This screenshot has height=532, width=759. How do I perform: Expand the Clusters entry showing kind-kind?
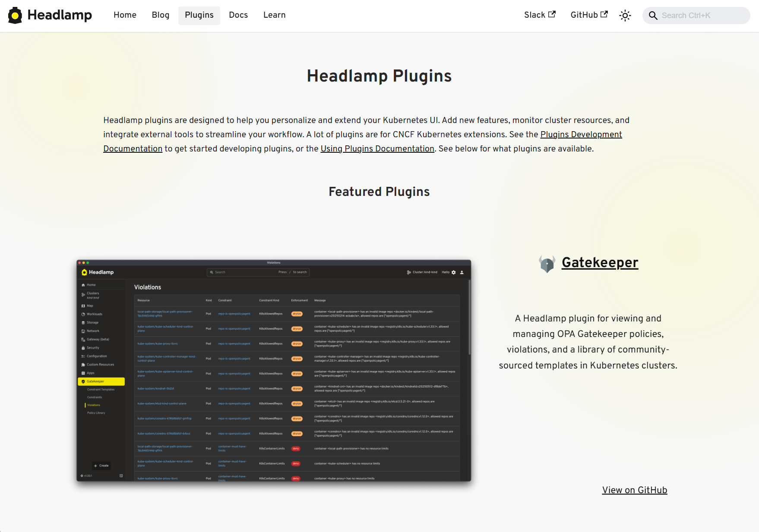coord(92,295)
